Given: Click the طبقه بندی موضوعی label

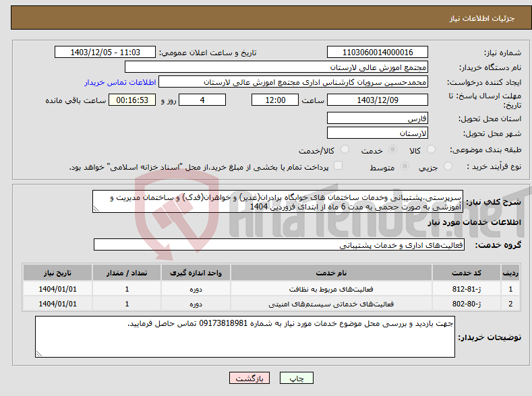Looking at the screenshot, I should click(x=485, y=150).
